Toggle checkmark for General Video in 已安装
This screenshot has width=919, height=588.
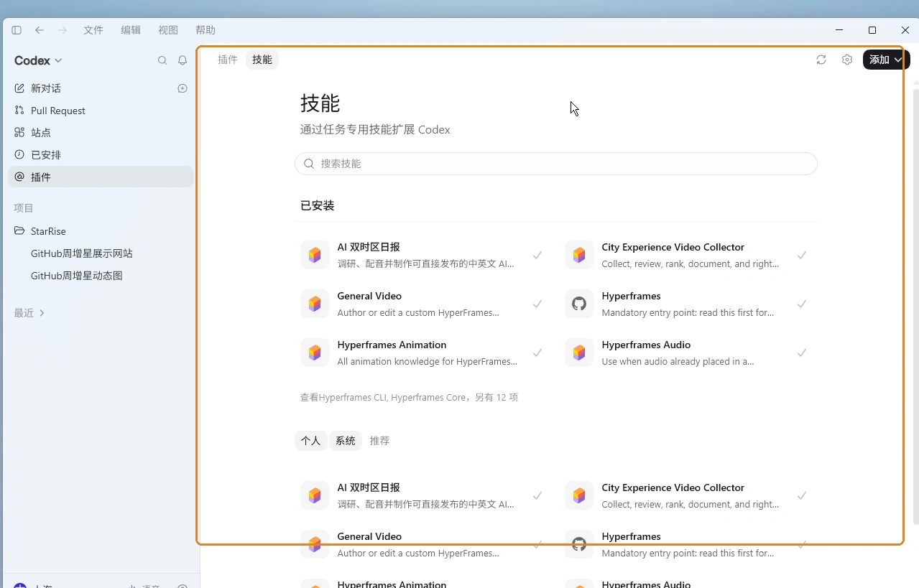click(x=537, y=304)
